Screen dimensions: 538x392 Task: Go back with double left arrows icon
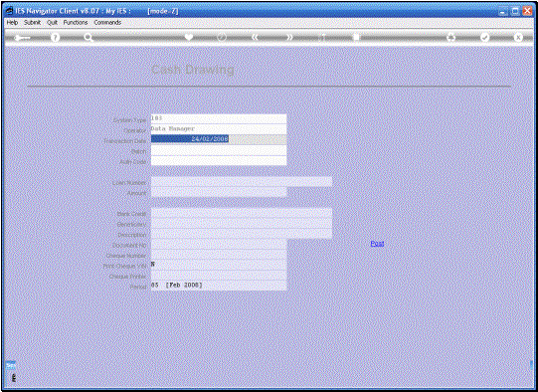[x=255, y=37]
